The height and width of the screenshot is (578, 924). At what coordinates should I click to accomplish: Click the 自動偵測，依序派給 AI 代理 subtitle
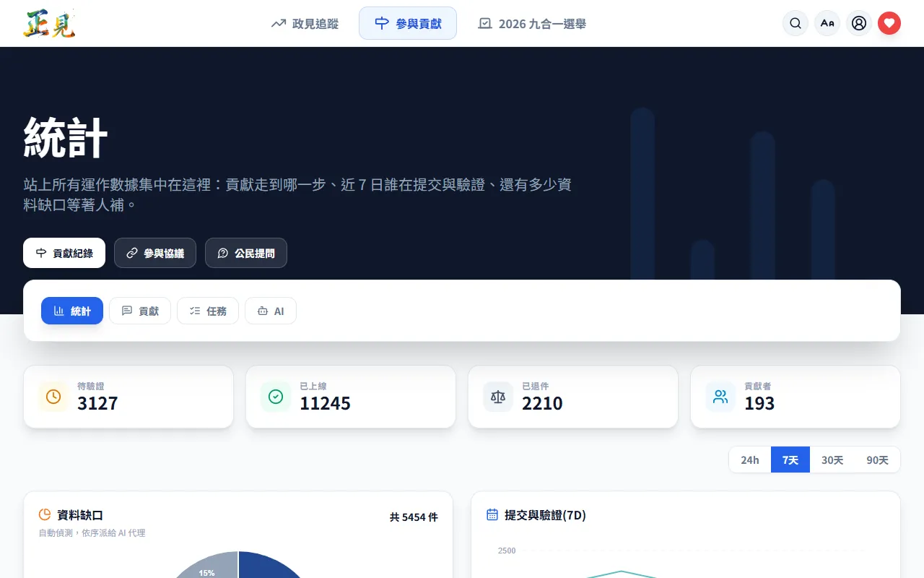click(x=92, y=532)
